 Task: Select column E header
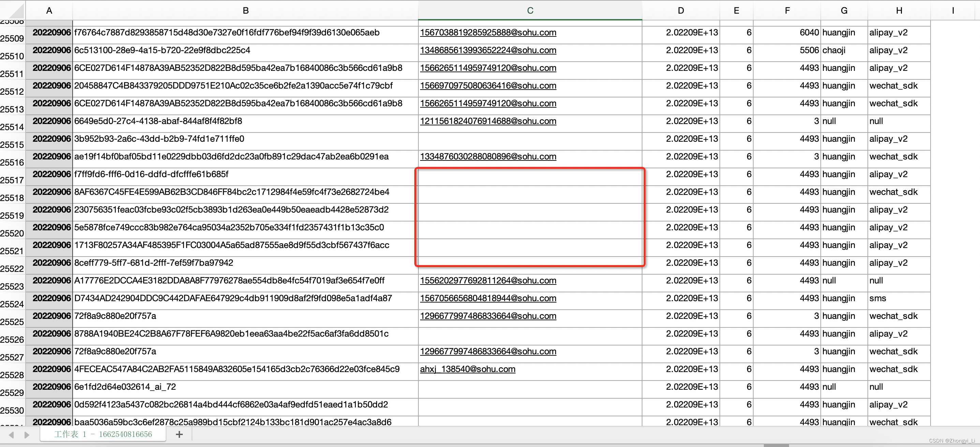[x=737, y=11]
